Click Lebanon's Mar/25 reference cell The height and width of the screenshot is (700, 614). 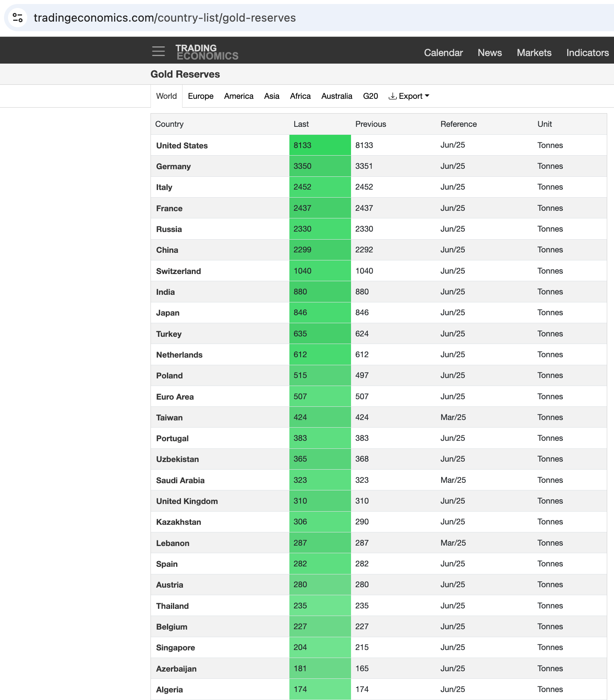[453, 543]
